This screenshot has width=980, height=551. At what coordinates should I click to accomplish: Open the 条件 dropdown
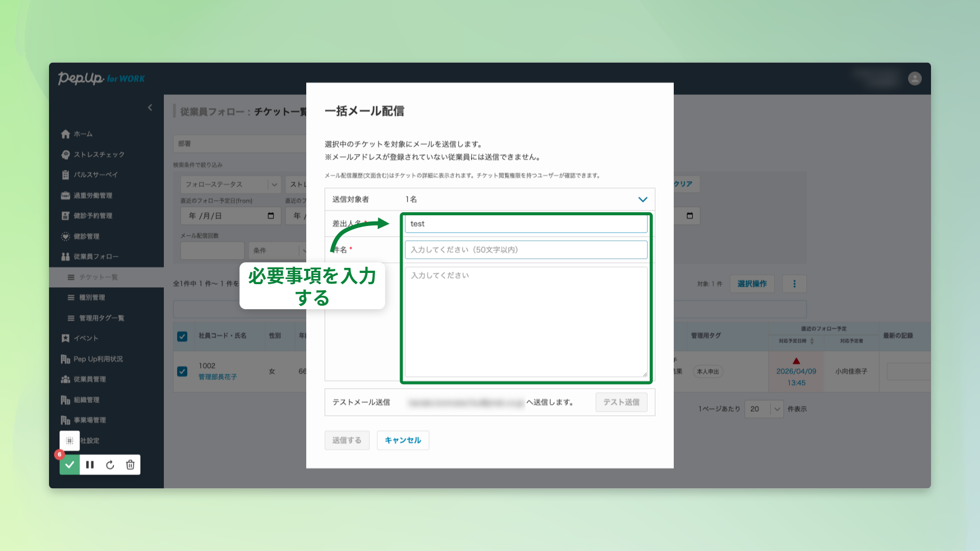tap(278, 251)
